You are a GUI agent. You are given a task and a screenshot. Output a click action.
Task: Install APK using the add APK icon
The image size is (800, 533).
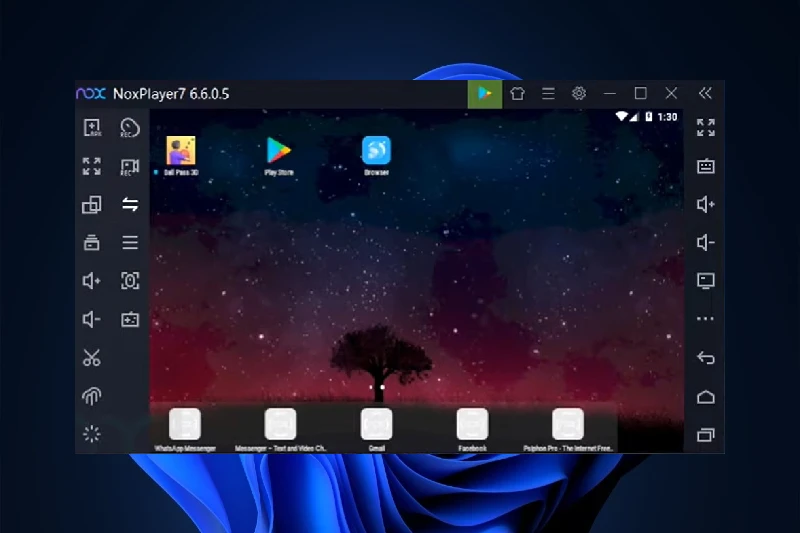(91, 128)
